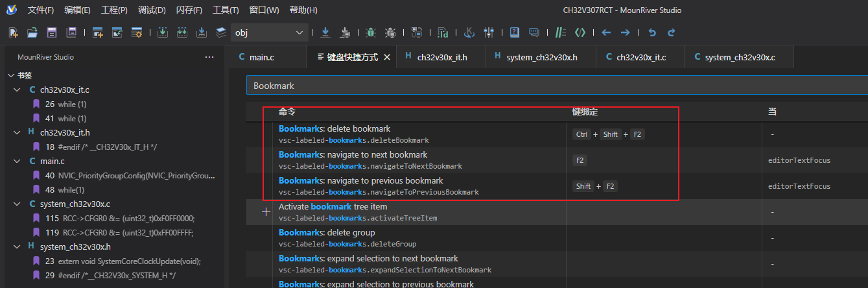Screen dimensions: 868x288
Task: Select the Bookmarks: delete bookmark row
Action: point(557,134)
